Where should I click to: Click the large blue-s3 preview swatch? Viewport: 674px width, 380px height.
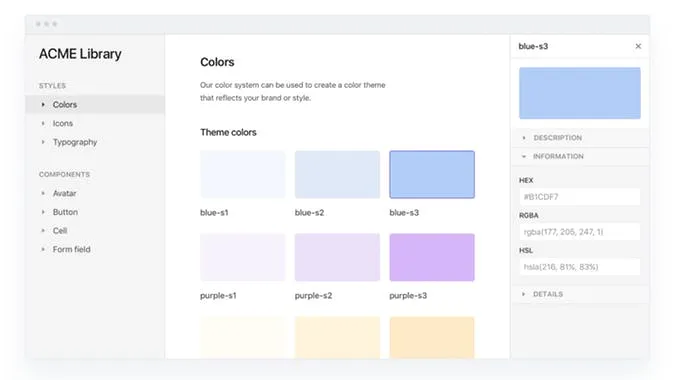pyautogui.click(x=580, y=93)
